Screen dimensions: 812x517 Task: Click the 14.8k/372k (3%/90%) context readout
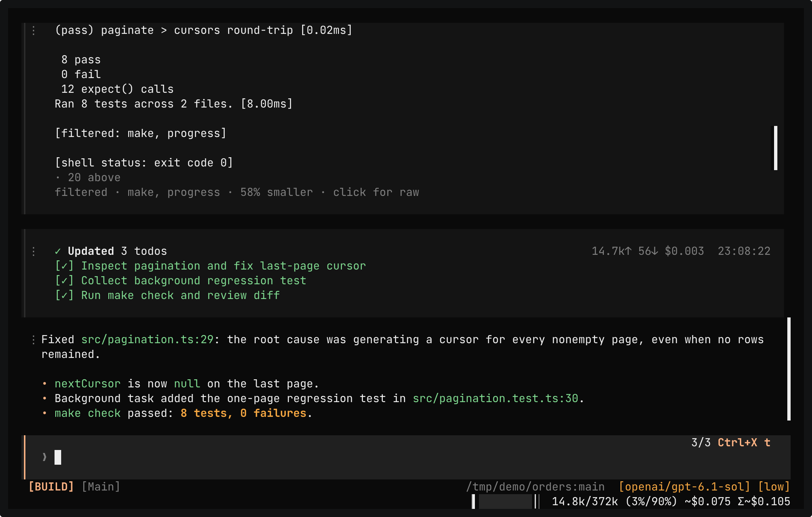[x=615, y=502]
